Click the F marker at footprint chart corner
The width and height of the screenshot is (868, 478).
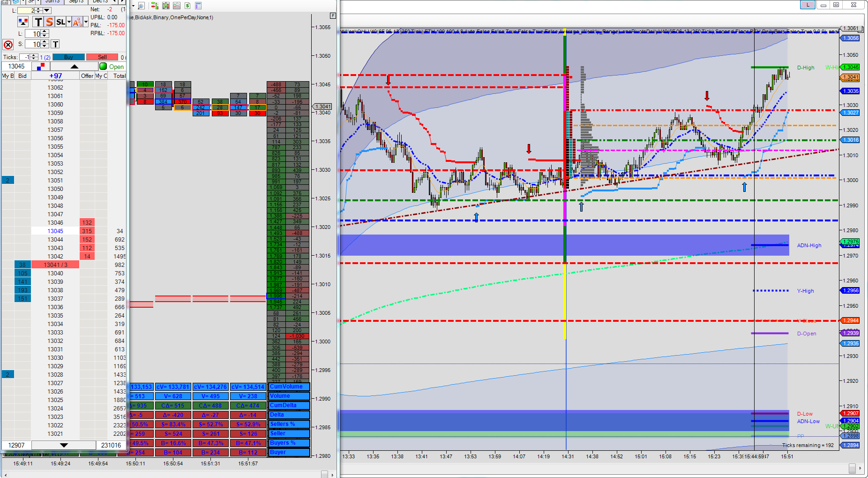pyautogui.click(x=333, y=15)
